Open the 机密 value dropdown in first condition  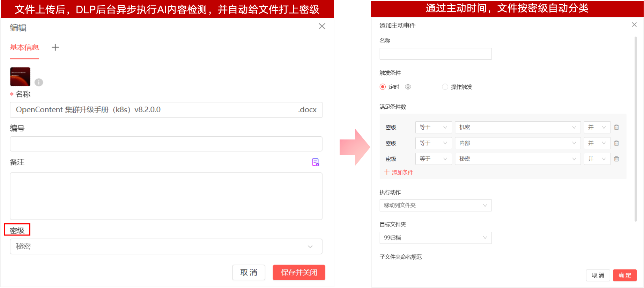(x=517, y=127)
